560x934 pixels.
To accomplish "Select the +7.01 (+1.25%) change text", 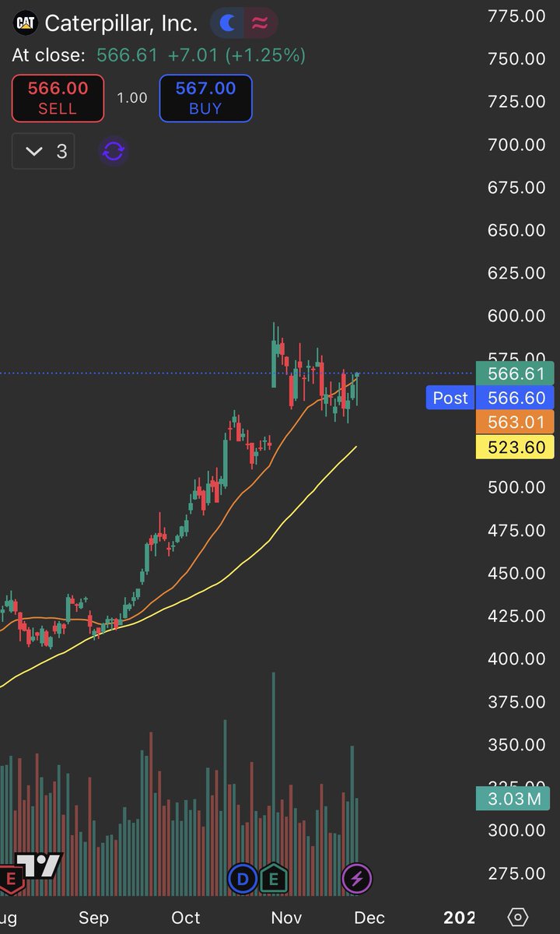I will point(235,55).
